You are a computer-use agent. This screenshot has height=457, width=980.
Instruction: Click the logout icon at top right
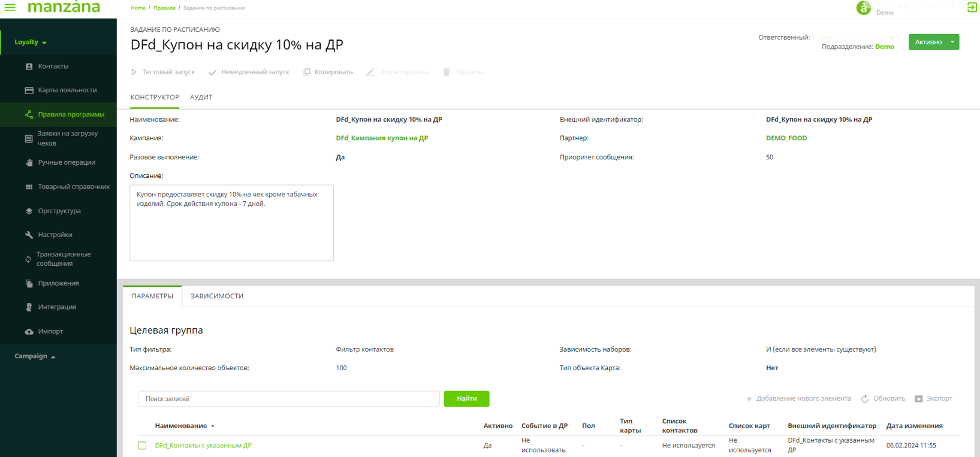point(972,8)
